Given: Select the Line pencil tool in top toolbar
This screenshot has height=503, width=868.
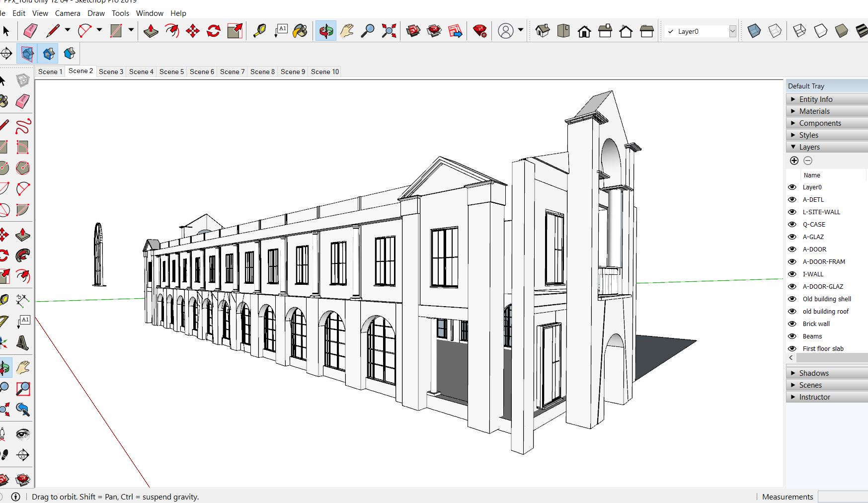Looking at the screenshot, I should coord(53,31).
